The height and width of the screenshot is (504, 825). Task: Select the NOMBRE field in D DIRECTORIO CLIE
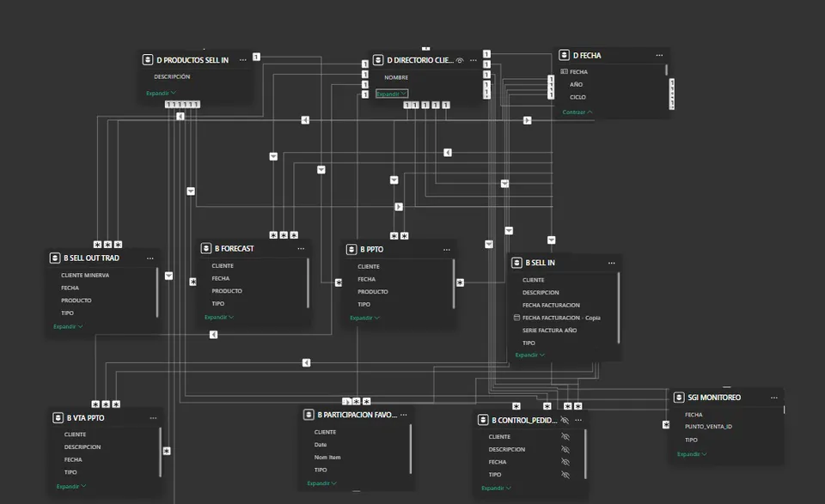pos(396,77)
